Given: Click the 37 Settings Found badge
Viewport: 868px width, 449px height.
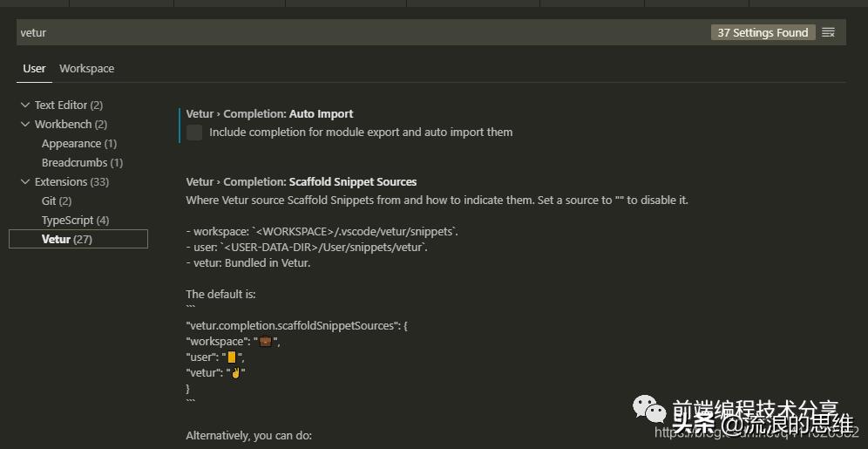Looking at the screenshot, I should coord(763,32).
